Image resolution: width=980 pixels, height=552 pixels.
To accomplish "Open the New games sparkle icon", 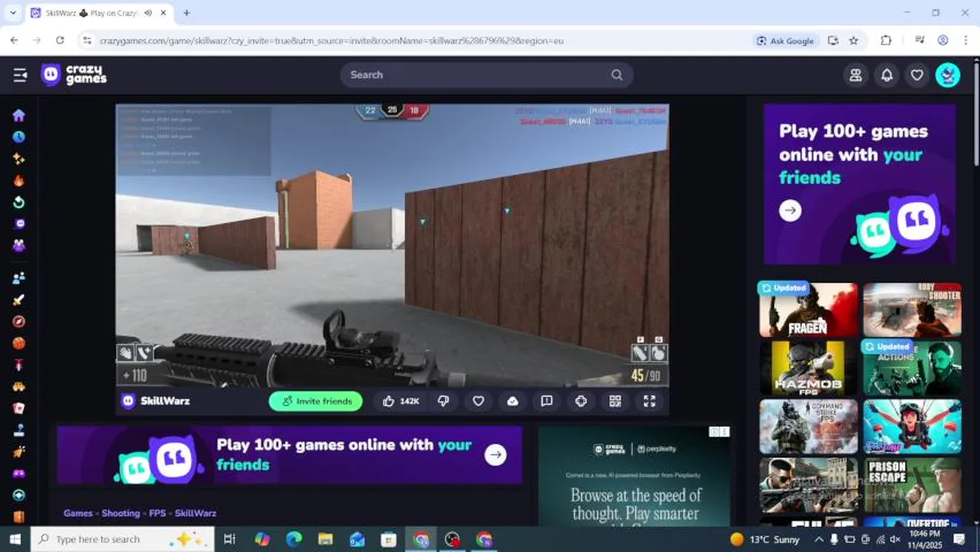I will pos(18,159).
